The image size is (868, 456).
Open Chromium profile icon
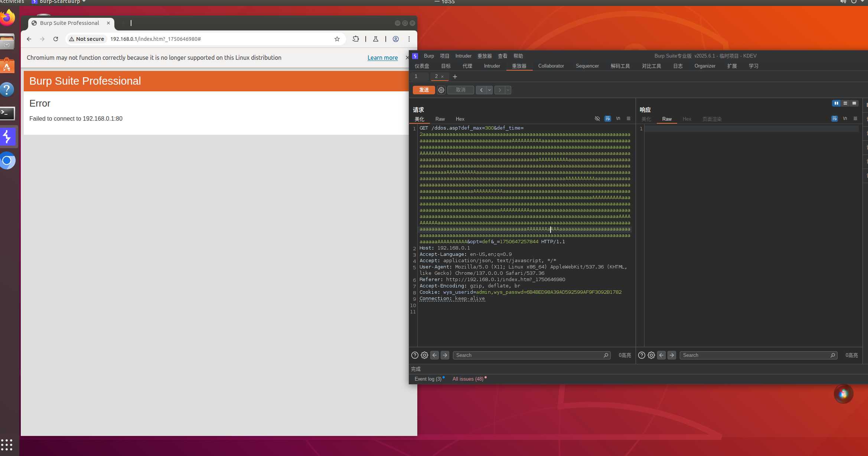coord(396,39)
